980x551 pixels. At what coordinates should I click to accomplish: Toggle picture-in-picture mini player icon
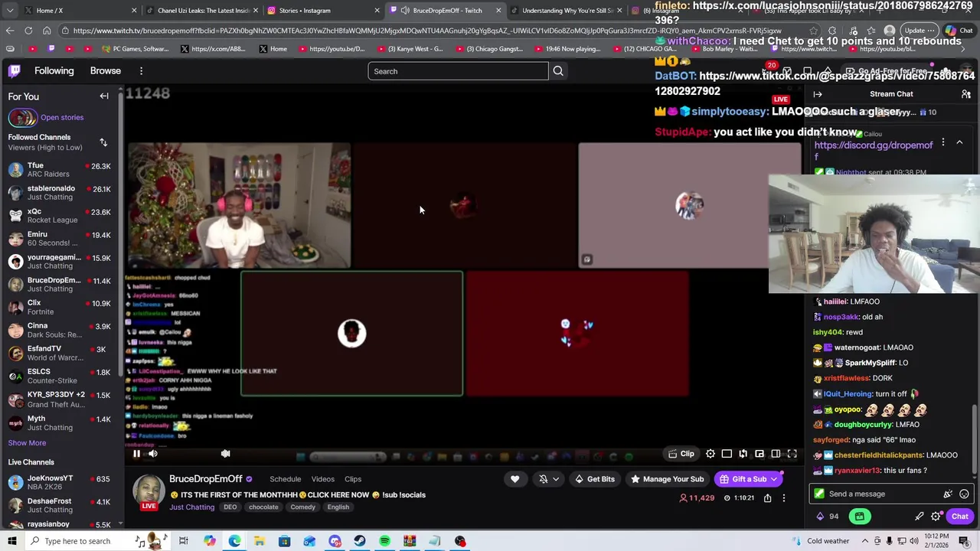tap(759, 454)
